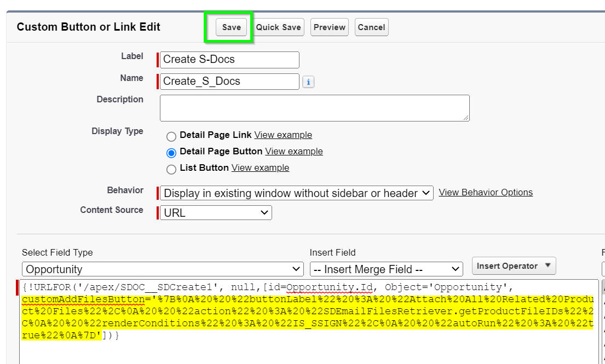Open the Select Field Type Opportunity dropdown
This screenshot has width=605, height=364.
tap(163, 269)
